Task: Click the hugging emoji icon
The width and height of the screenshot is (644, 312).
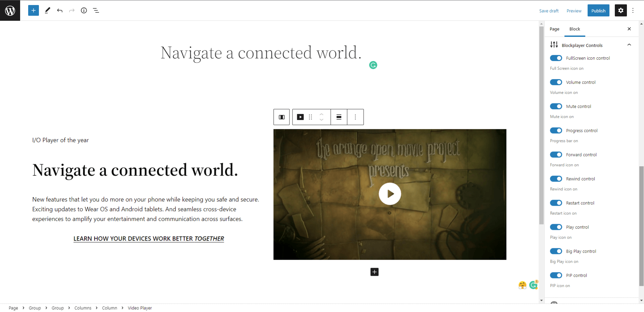Action: [x=522, y=285]
